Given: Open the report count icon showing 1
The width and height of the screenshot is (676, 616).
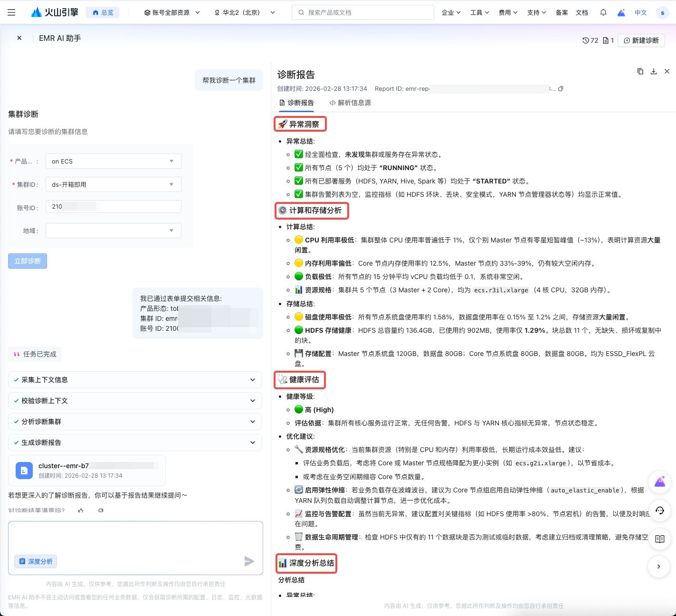Looking at the screenshot, I should point(608,40).
